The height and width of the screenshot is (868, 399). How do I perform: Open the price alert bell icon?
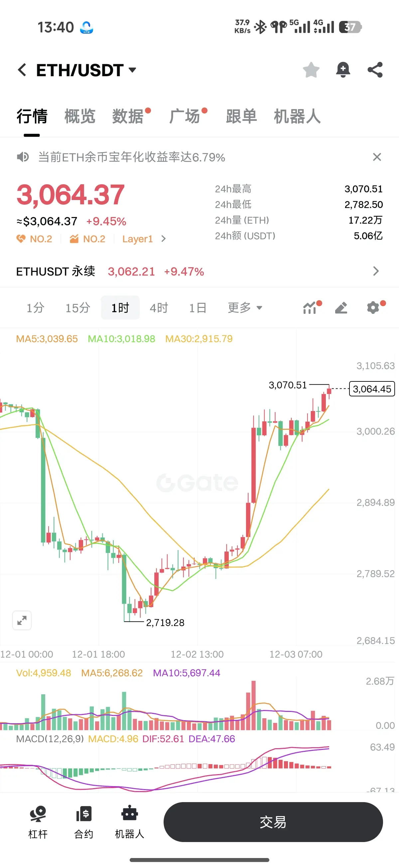(x=343, y=70)
